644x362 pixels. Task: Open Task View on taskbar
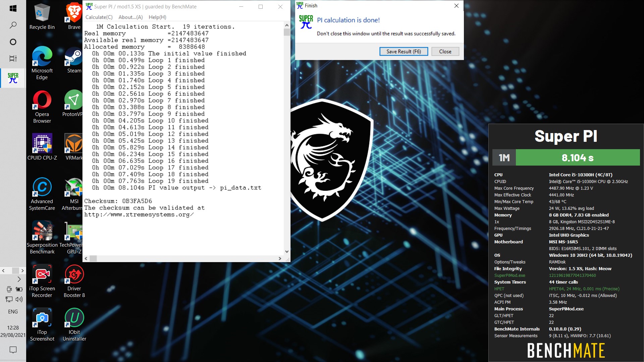[x=13, y=58]
